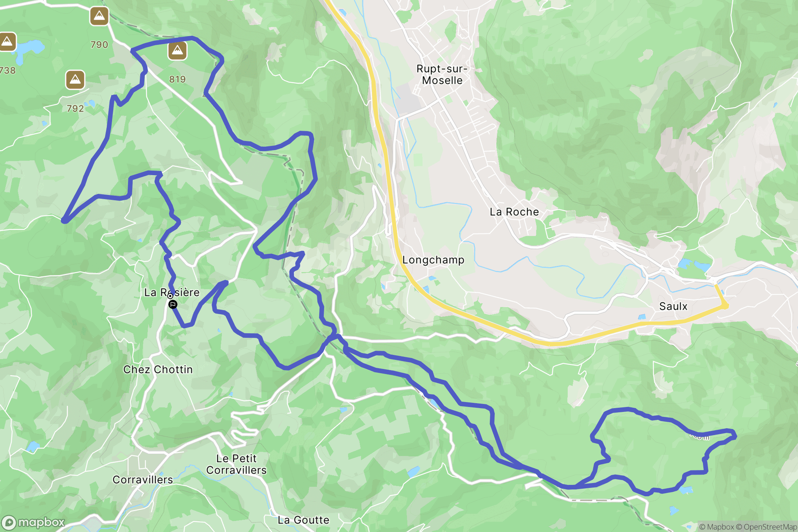Click the Corravillers village label
798x532 pixels.
(143, 480)
